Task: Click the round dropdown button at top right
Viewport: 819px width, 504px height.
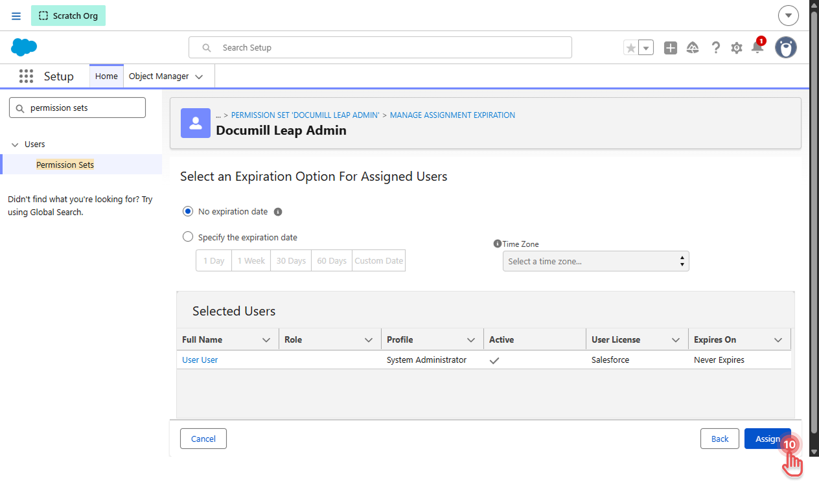Action: coord(789,16)
